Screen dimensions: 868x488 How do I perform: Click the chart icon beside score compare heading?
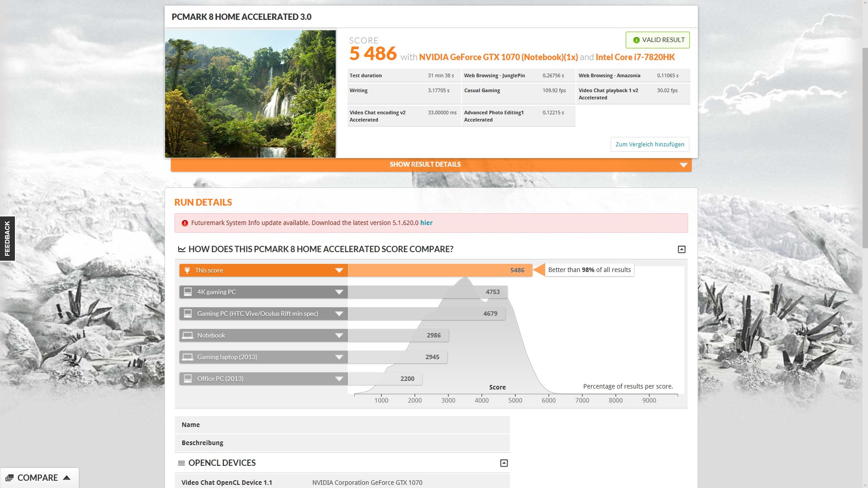(182, 249)
